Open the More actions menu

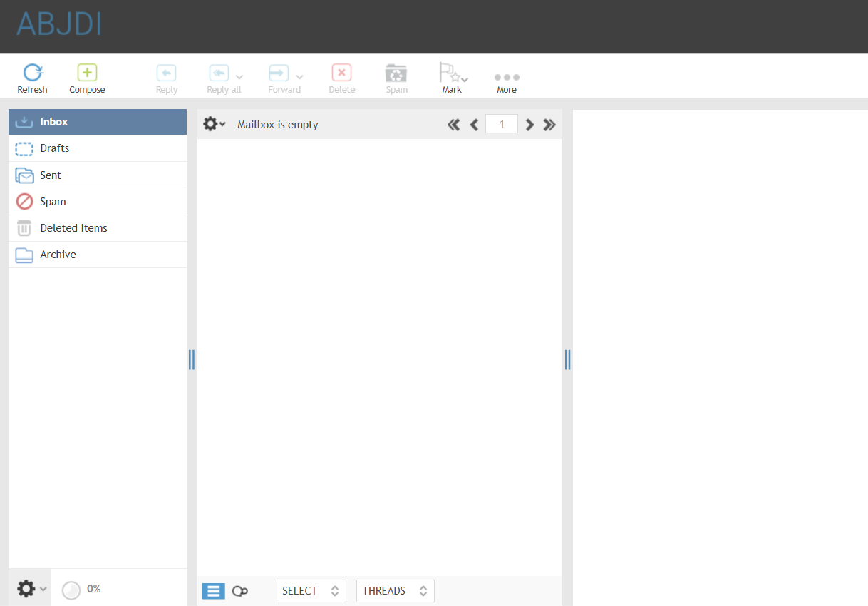click(x=507, y=82)
